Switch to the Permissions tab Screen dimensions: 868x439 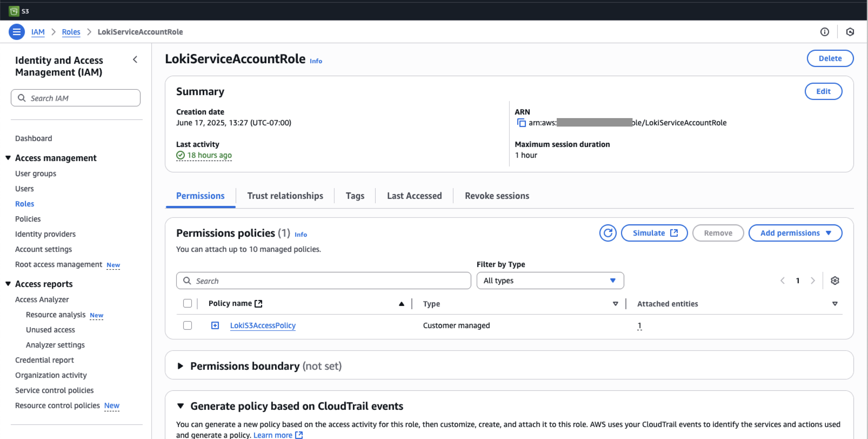200,196
